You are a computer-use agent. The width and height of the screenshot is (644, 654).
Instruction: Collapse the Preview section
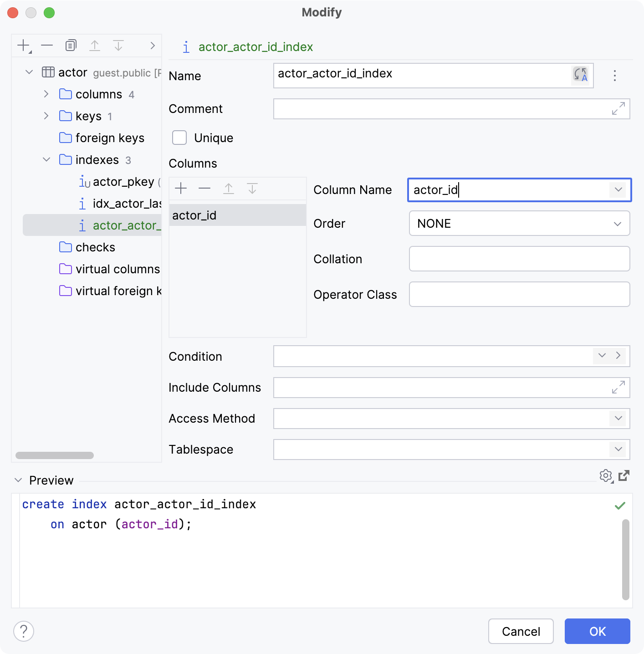pyautogui.click(x=18, y=480)
